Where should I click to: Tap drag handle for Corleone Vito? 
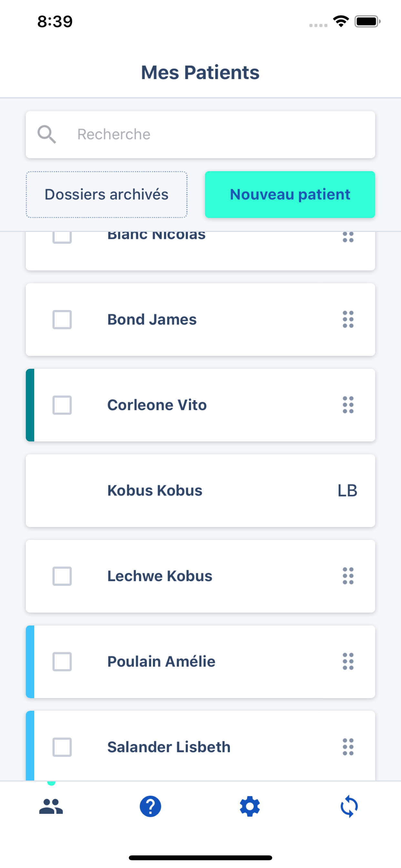click(348, 405)
